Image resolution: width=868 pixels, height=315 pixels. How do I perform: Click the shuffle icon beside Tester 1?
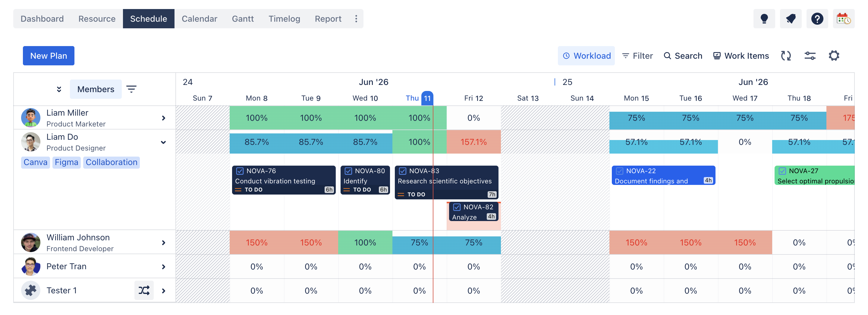click(x=144, y=290)
